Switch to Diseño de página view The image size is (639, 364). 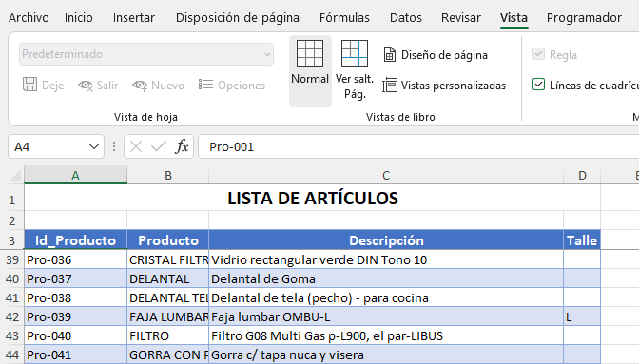436,54
